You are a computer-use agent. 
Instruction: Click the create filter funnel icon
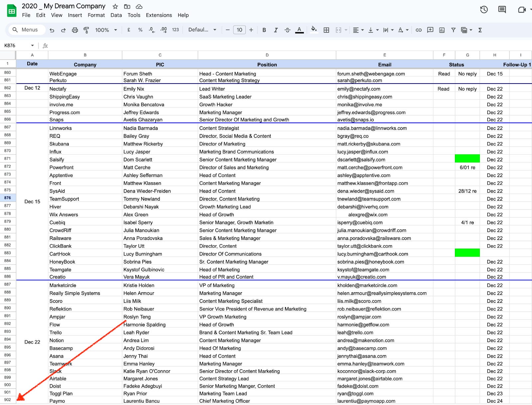(x=453, y=30)
